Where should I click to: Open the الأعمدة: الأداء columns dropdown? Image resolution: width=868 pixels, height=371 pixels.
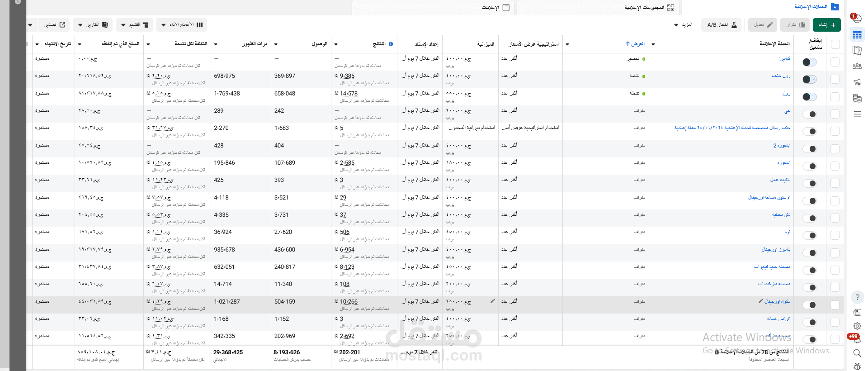point(182,25)
